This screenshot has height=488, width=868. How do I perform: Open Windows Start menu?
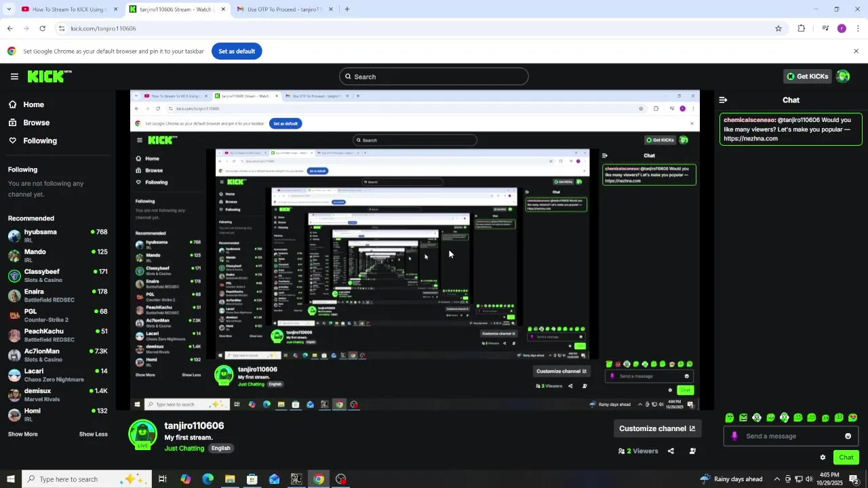(x=10, y=479)
